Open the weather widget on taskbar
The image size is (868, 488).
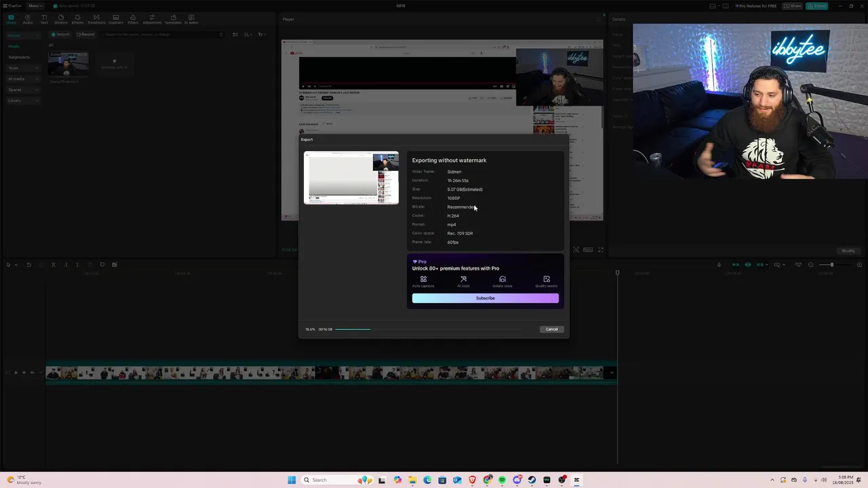click(25, 480)
